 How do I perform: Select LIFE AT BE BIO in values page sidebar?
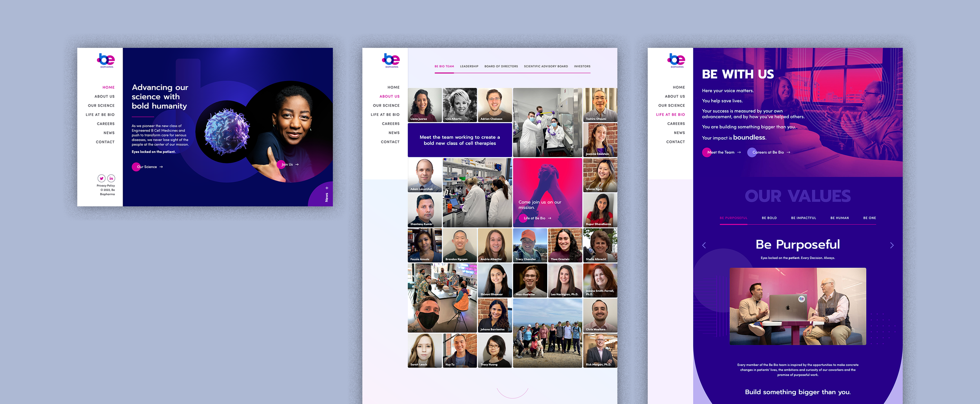(x=671, y=115)
